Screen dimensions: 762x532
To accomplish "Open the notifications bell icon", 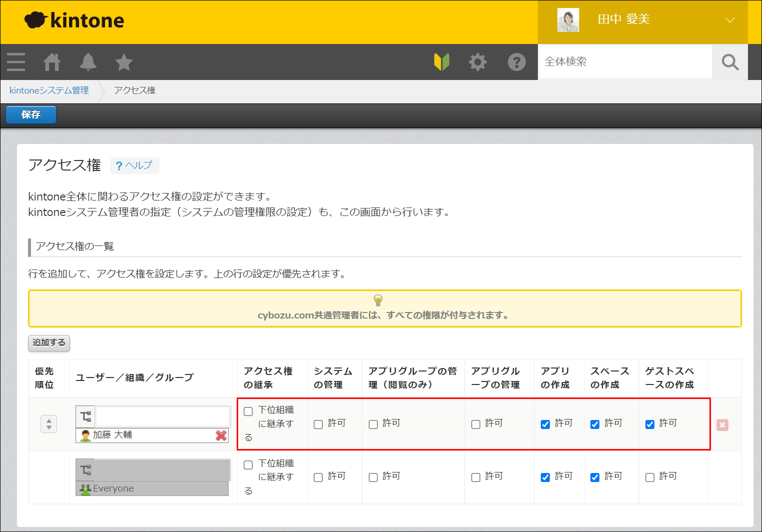I will click(88, 62).
